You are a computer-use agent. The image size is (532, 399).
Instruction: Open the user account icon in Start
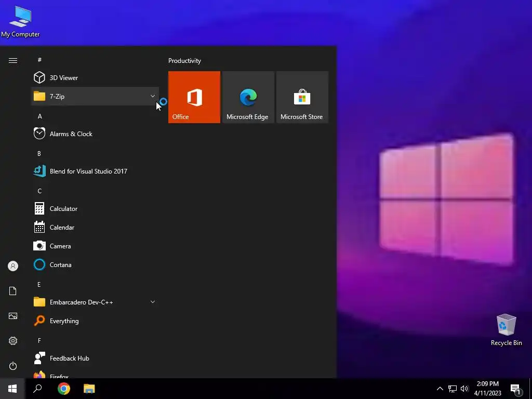click(x=13, y=266)
